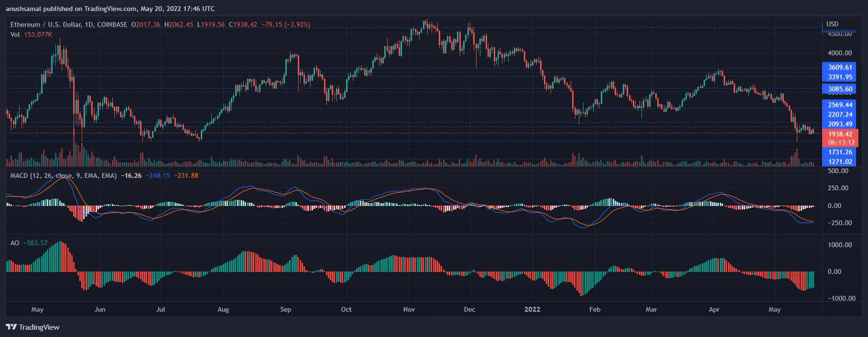868x337 pixels.
Task: Click the high price H2062.45 value
Action: (179, 24)
